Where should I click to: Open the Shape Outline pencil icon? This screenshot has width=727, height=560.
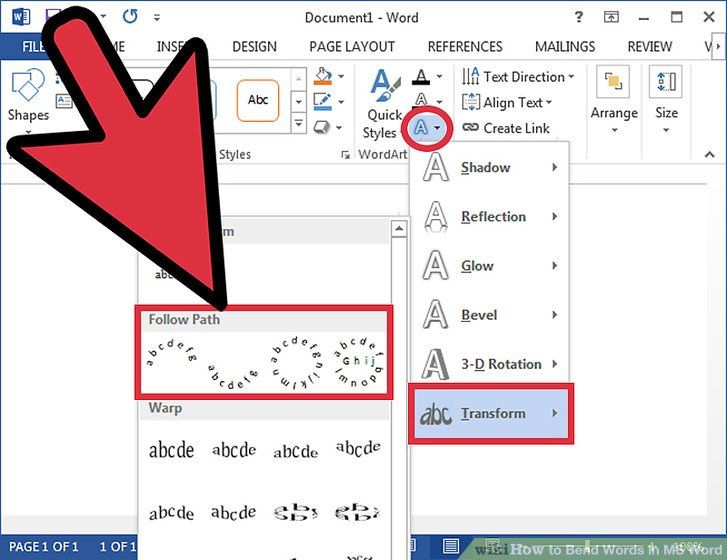(323, 102)
